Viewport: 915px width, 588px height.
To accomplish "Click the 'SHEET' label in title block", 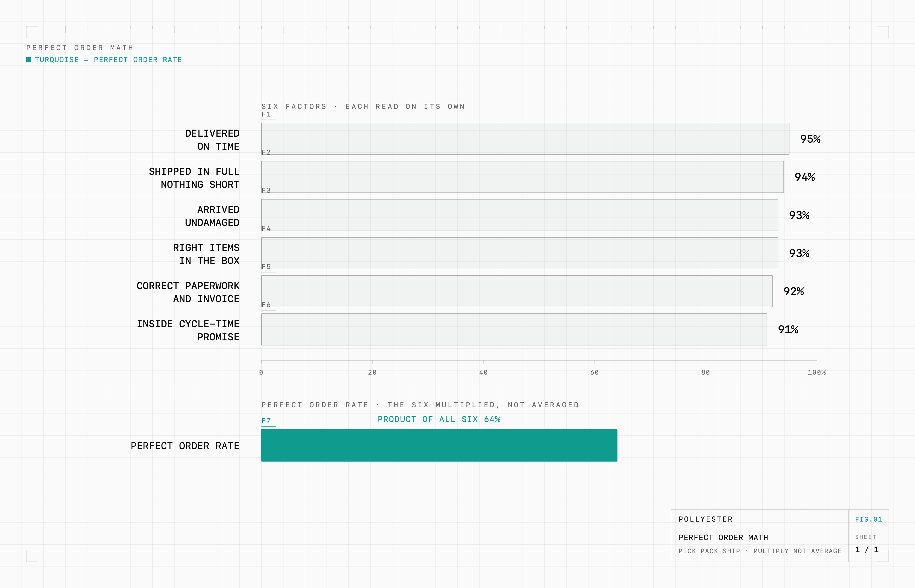I will 866,537.
